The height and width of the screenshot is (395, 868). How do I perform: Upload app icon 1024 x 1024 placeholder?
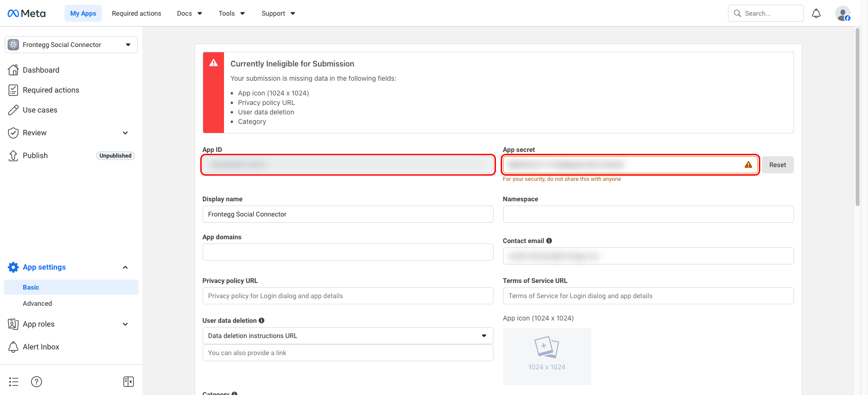[x=547, y=356]
